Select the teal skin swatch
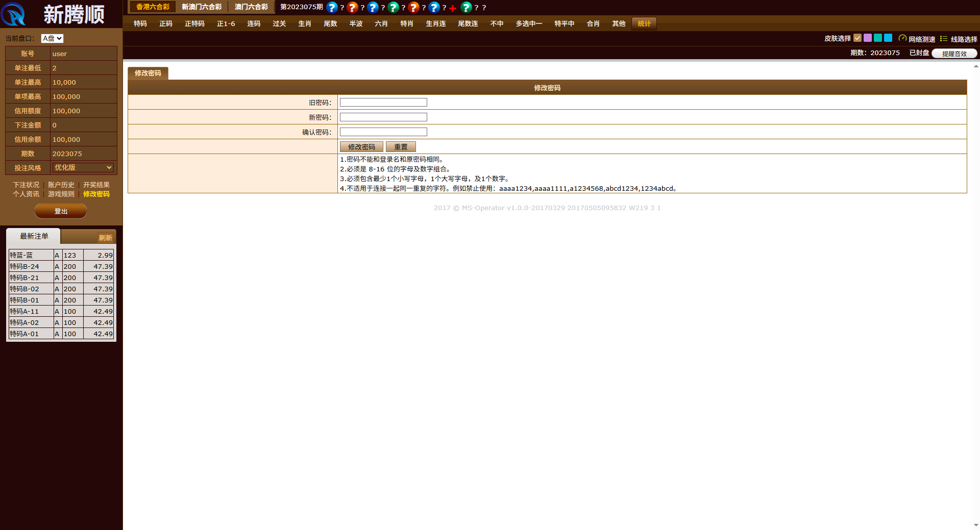 click(877, 38)
